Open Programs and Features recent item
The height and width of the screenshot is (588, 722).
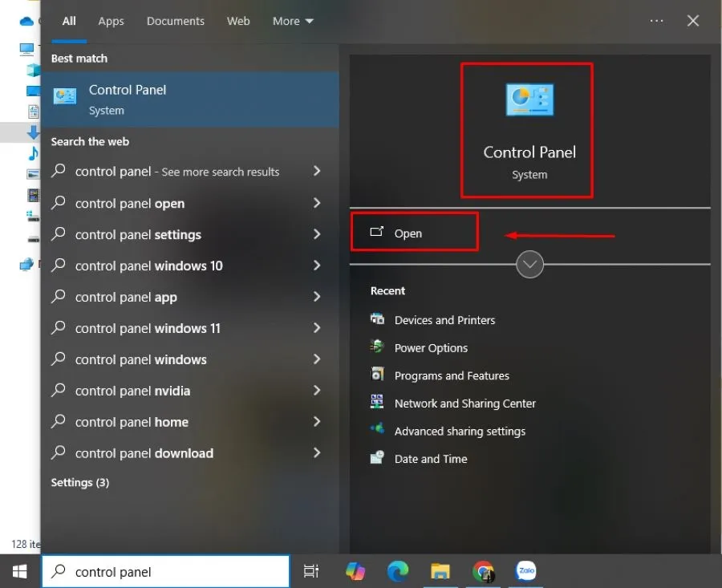(x=452, y=375)
